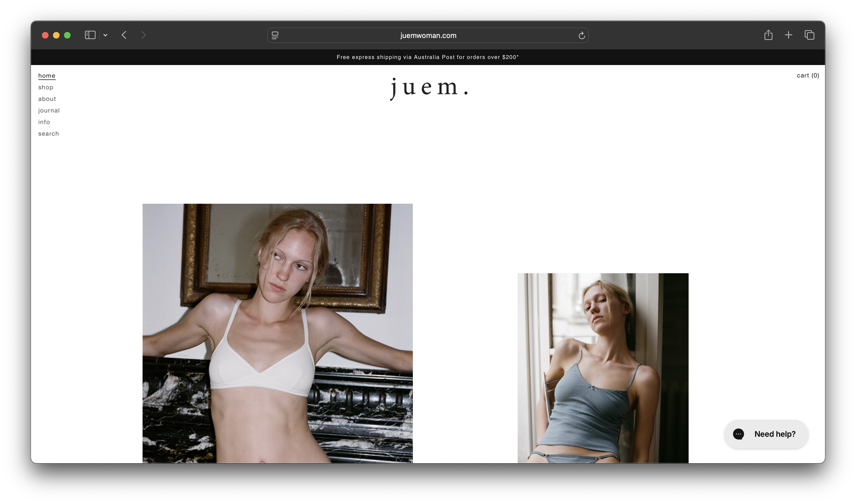856x504 pixels.
Task: Go forward to the next page
Action: click(x=143, y=35)
